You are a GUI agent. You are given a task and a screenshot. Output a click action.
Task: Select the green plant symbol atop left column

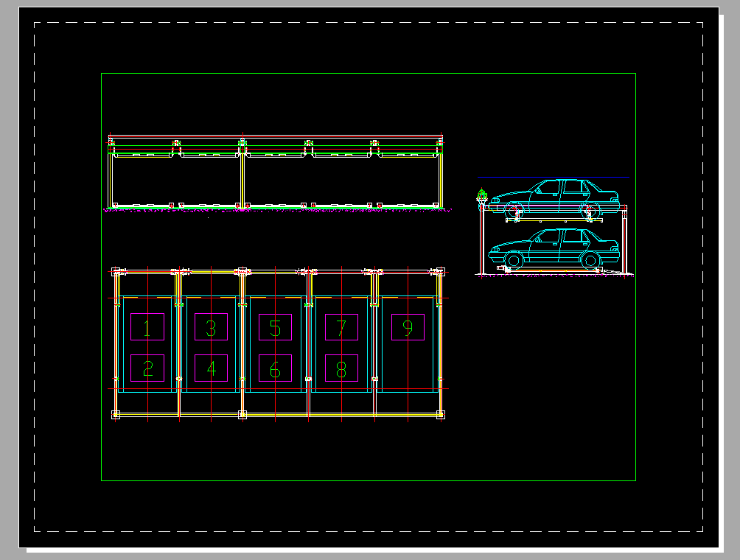click(x=481, y=195)
